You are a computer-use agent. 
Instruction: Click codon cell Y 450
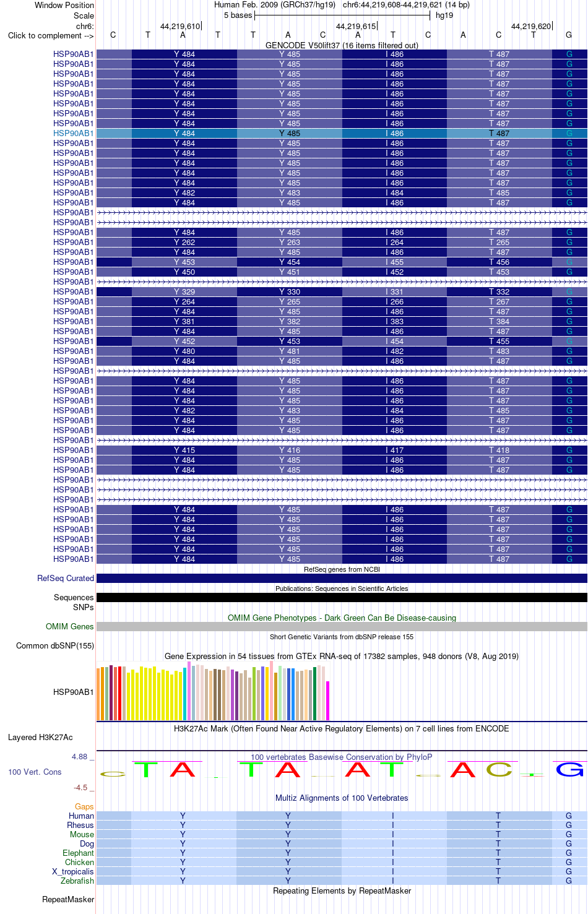pyautogui.click(x=184, y=272)
